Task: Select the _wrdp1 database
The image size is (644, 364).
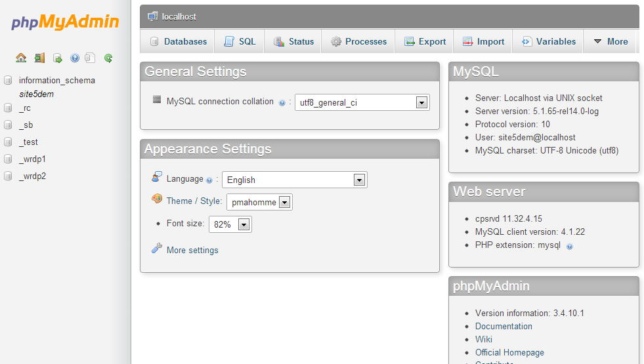Action: (x=32, y=159)
